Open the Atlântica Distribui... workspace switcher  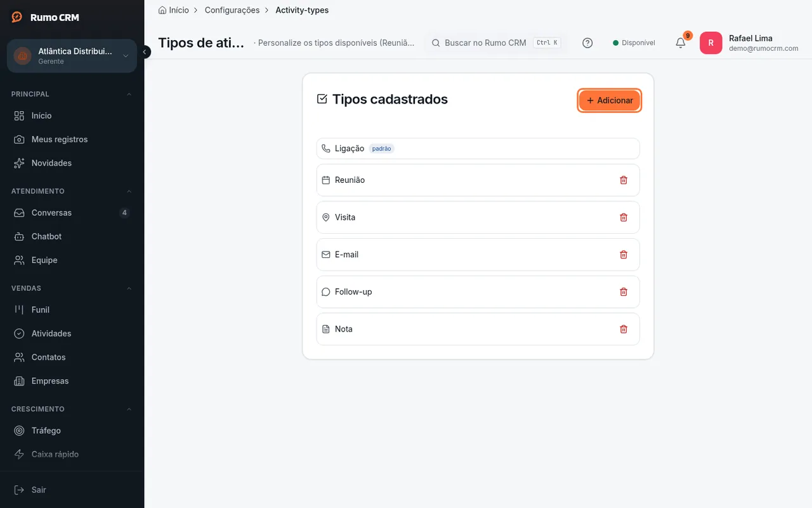click(72, 56)
